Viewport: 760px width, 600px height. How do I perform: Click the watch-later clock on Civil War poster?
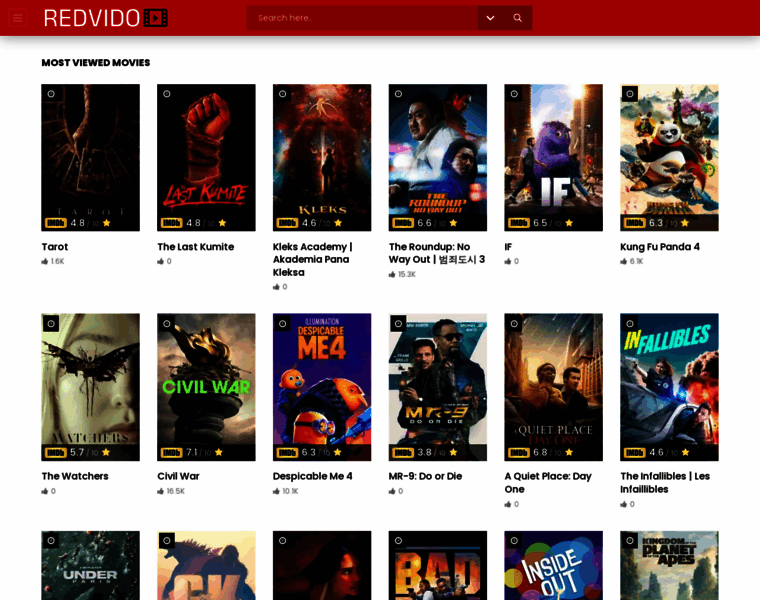[x=167, y=323]
